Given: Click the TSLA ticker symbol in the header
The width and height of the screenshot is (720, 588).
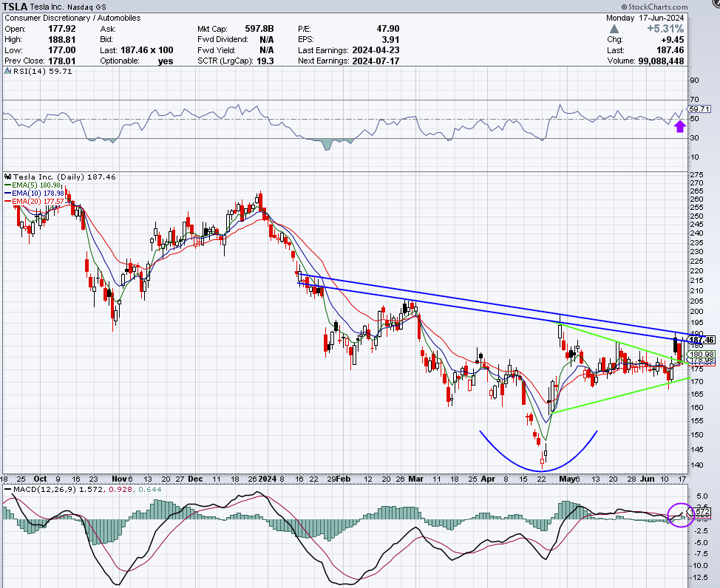Looking at the screenshot, I should 15,7.
